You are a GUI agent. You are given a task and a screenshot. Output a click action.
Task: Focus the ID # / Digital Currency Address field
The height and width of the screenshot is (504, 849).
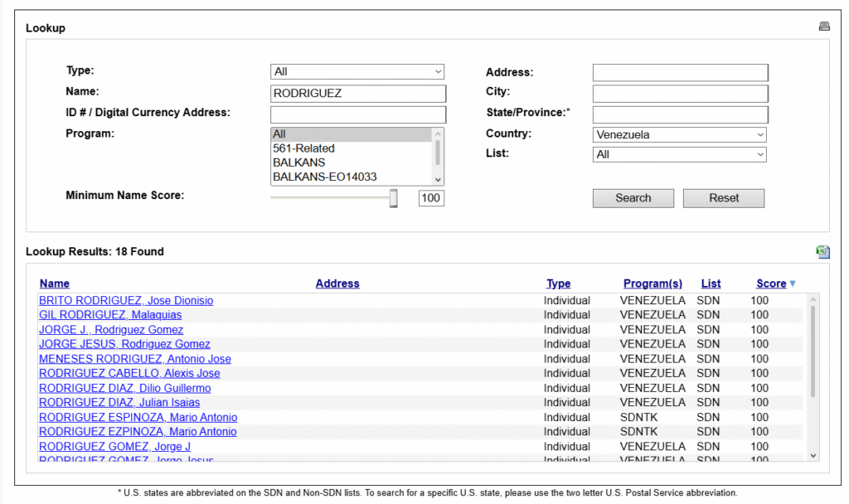coord(357,114)
